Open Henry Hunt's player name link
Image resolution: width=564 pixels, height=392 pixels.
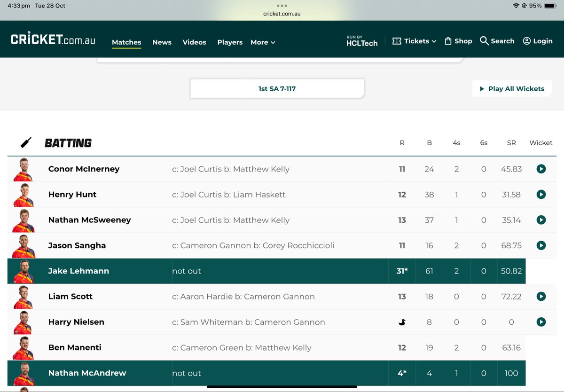(x=72, y=194)
